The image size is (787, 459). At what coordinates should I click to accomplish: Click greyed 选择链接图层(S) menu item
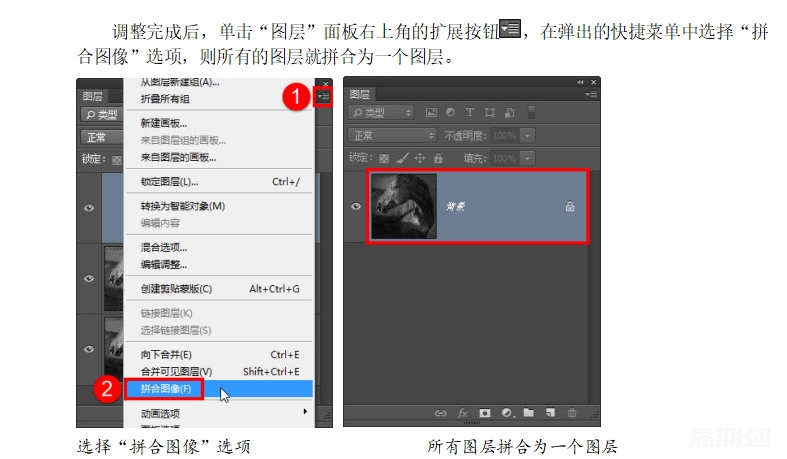[x=219, y=331]
